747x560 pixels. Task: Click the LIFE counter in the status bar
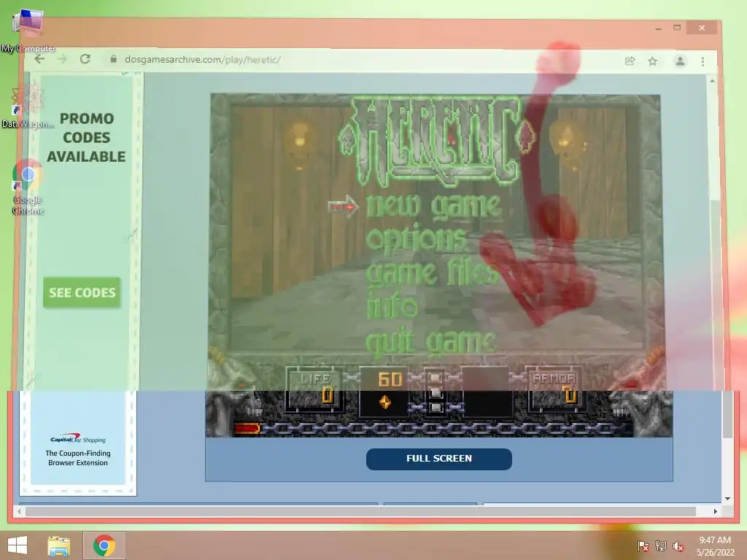(315, 389)
